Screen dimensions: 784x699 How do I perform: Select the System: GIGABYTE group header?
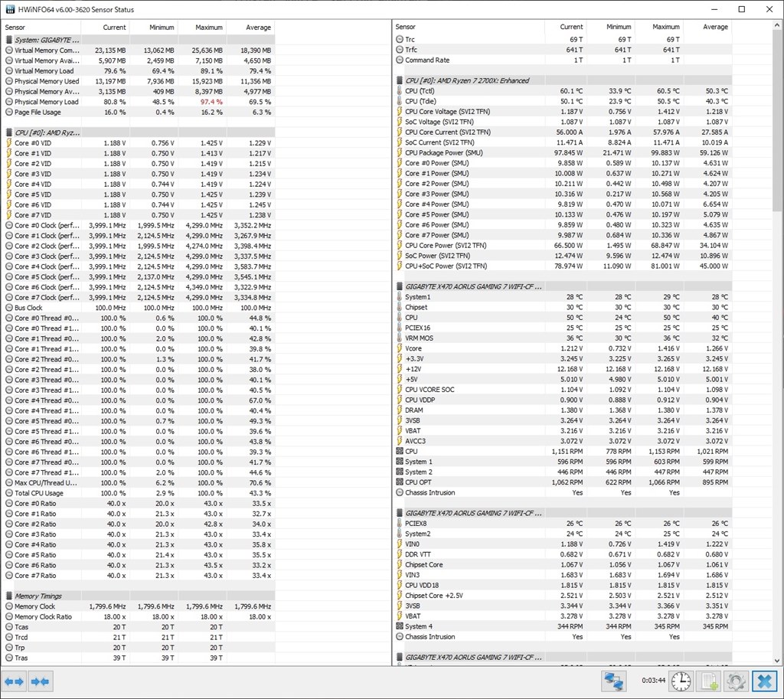point(47,39)
